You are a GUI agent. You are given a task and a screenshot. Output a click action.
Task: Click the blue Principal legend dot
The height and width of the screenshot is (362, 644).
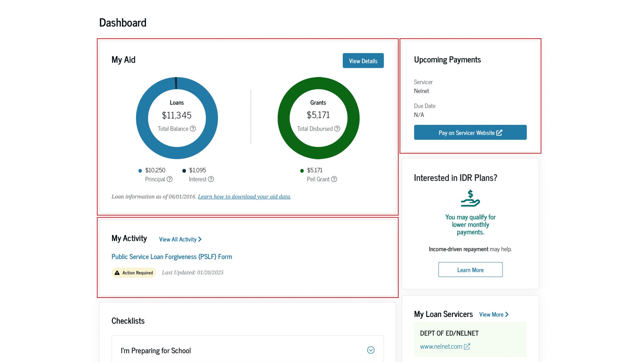point(140,170)
